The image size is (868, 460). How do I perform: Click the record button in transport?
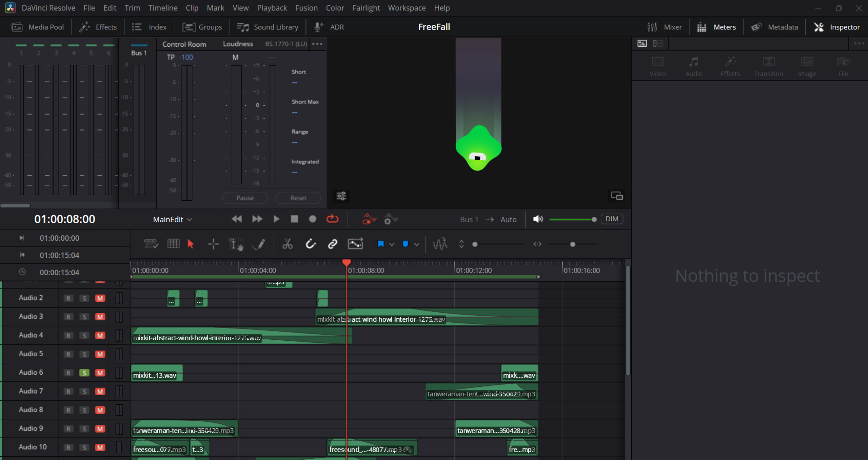(x=313, y=219)
